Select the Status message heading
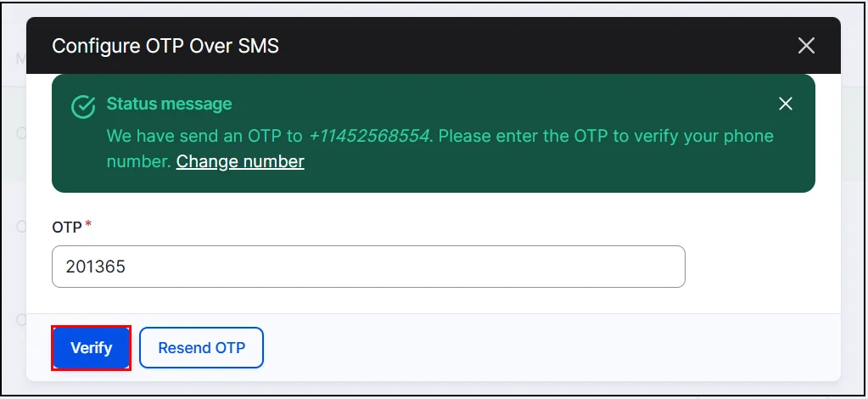Viewport: 868px width, 399px height. (x=169, y=104)
